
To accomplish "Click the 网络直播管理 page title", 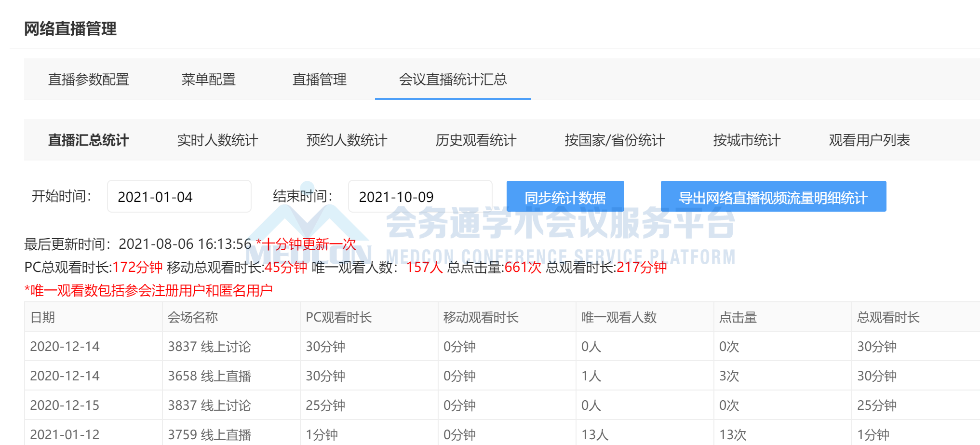I will (x=70, y=28).
